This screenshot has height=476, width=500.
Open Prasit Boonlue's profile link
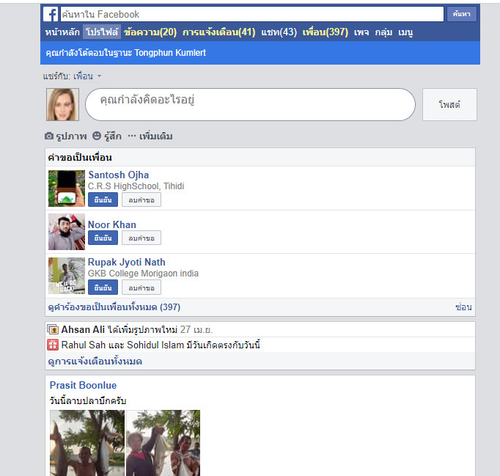[83, 385]
